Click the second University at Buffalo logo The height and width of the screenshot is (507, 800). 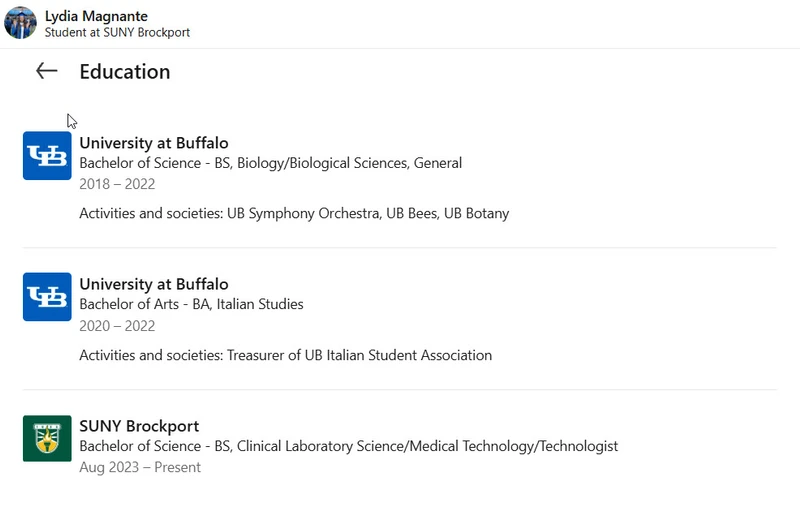pyautogui.click(x=47, y=297)
